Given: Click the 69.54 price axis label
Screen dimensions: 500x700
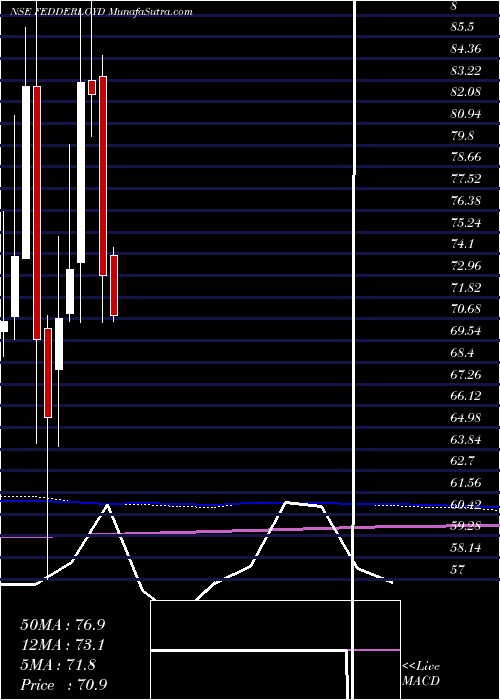Looking at the screenshot, I should (x=466, y=331).
